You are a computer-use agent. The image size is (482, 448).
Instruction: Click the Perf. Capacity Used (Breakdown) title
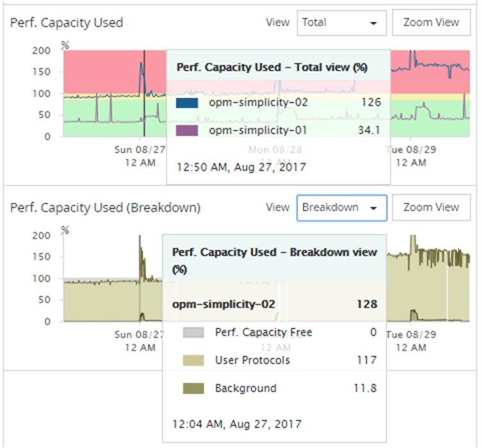tap(105, 207)
